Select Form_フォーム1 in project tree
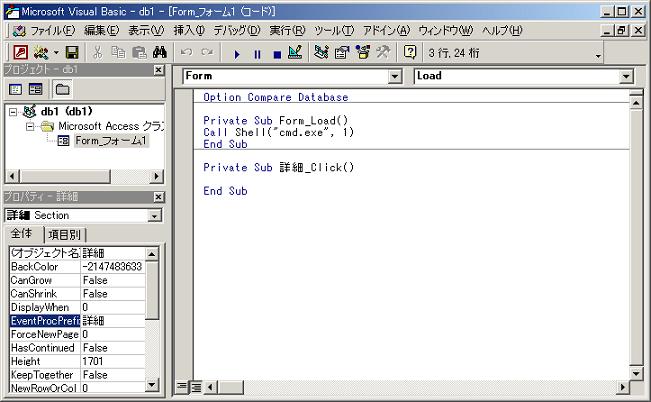Image resolution: width=651 pixels, height=402 pixels. [x=111, y=141]
